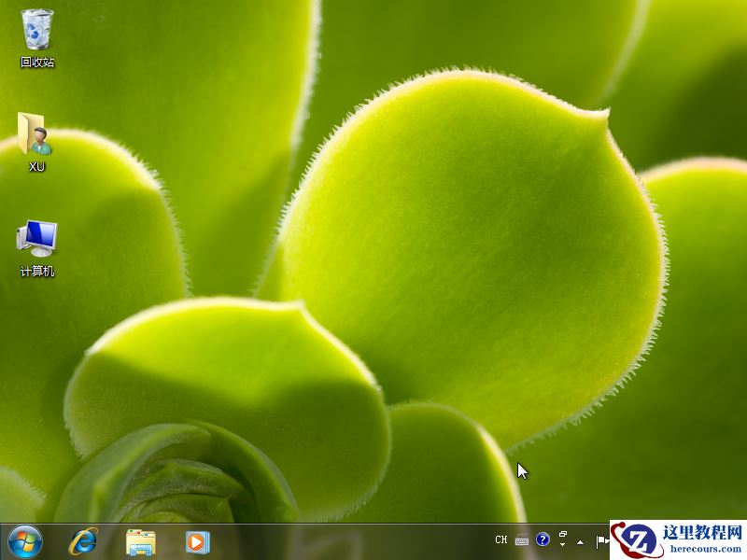Restore the floating language bar window icon
This screenshot has height=560, width=747.
[x=563, y=534]
